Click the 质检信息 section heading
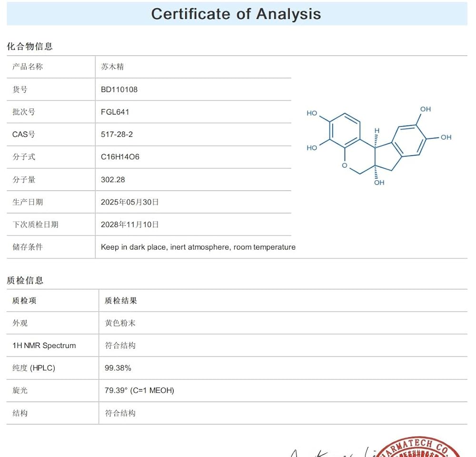Screen dimensions: 476x457 click(25, 280)
